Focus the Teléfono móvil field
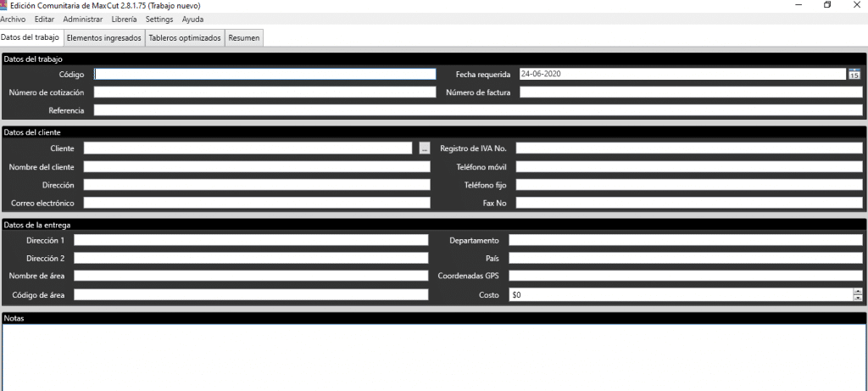Image resolution: width=868 pixels, height=391 pixels. point(689,167)
